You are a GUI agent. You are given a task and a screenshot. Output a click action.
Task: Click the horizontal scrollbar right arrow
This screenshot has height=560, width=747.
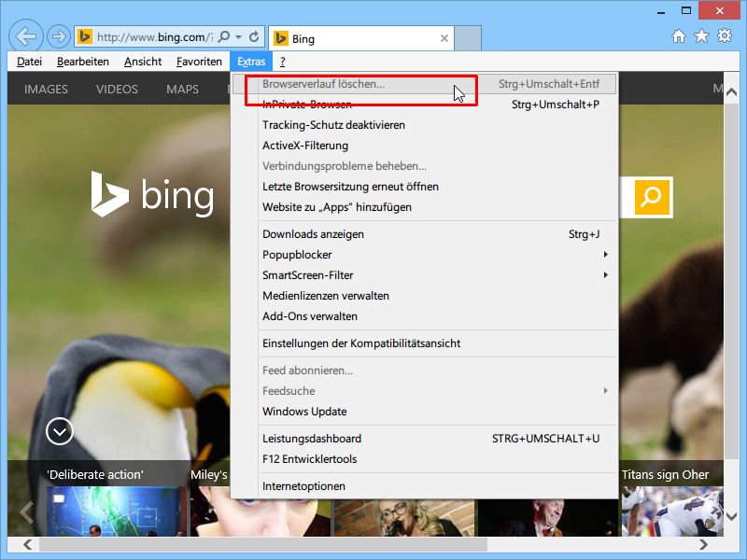[x=704, y=544]
